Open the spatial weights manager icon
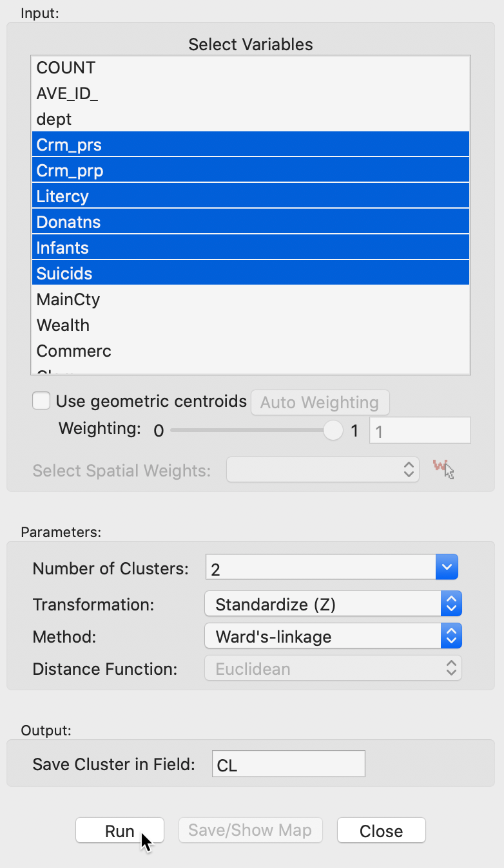This screenshot has width=504, height=868. 443,469
